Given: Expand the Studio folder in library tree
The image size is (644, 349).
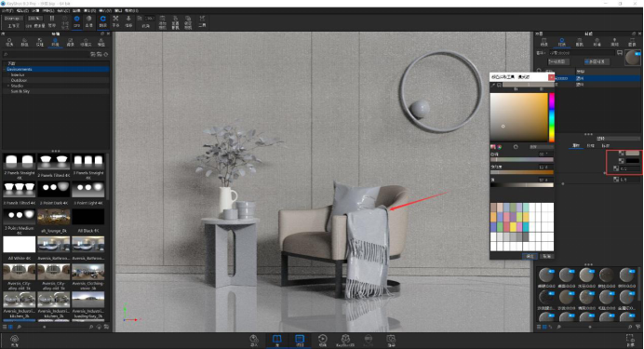Looking at the screenshot, I should pos(8,86).
